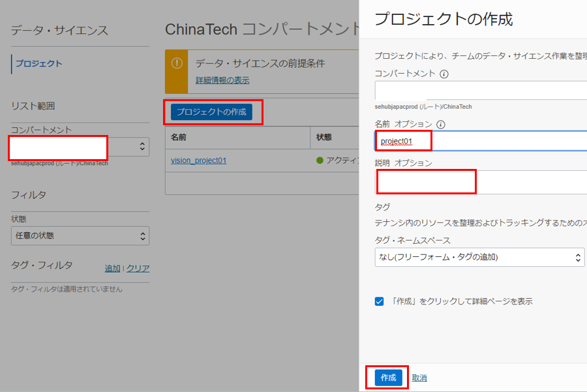
Task: Expand the 状態 filter set to 任意の状態
Action: 80,235
